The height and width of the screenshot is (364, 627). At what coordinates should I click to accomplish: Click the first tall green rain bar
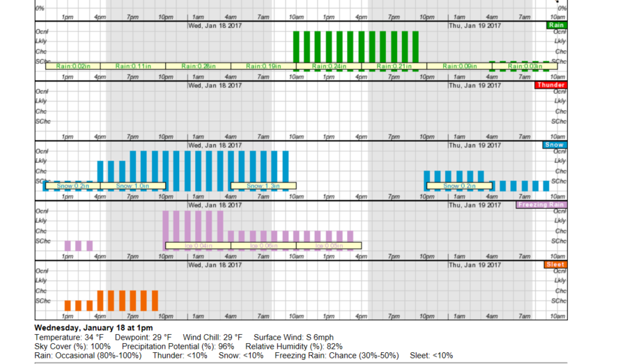point(297,49)
